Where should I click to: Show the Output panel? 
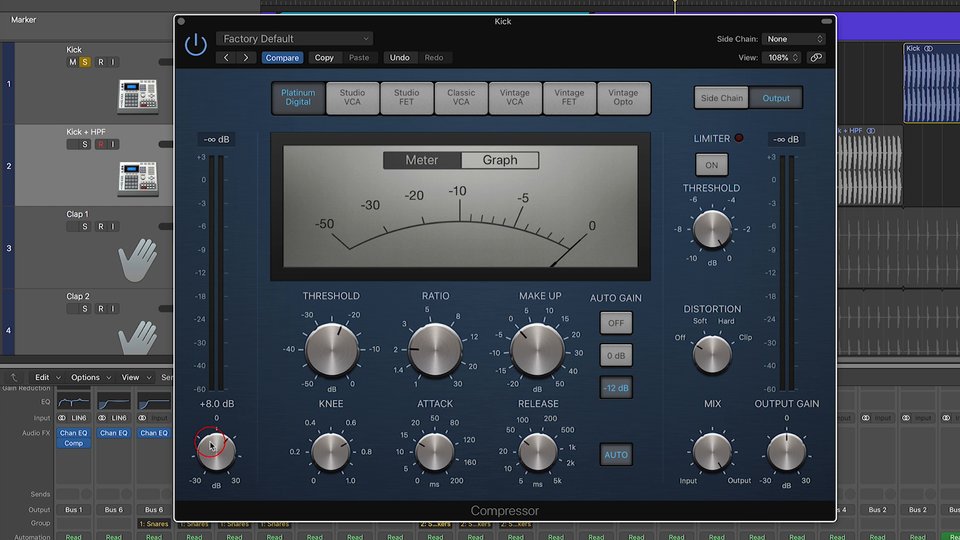coord(776,98)
